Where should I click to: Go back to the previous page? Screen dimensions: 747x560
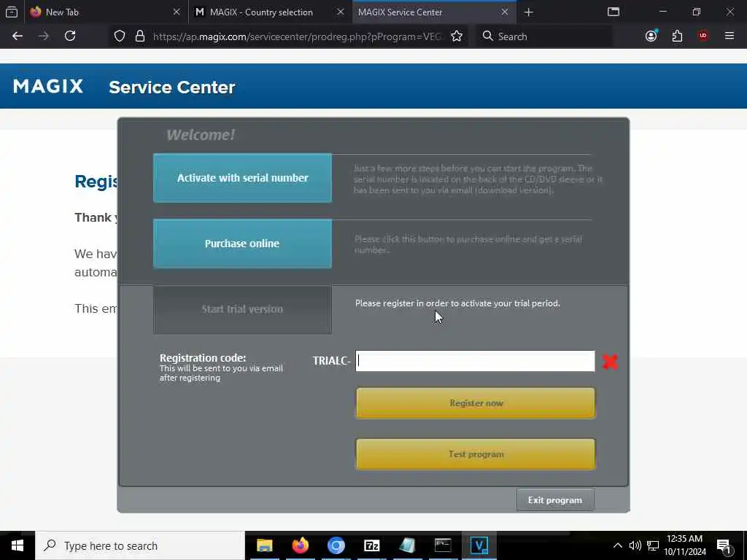[x=18, y=36]
